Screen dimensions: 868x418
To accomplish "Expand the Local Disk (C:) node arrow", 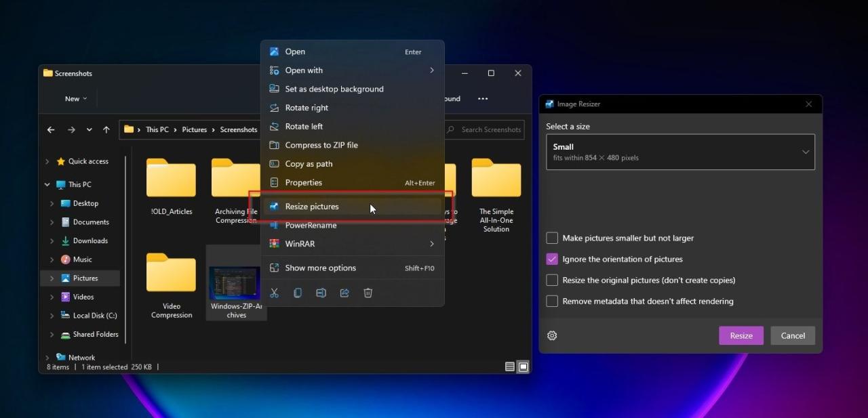I will (x=52, y=316).
